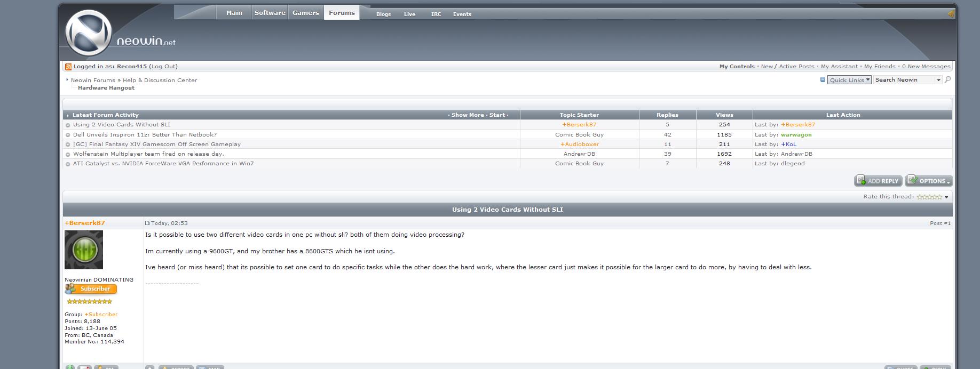Click the blue icon left of Quick Links

tap(823, 80)
